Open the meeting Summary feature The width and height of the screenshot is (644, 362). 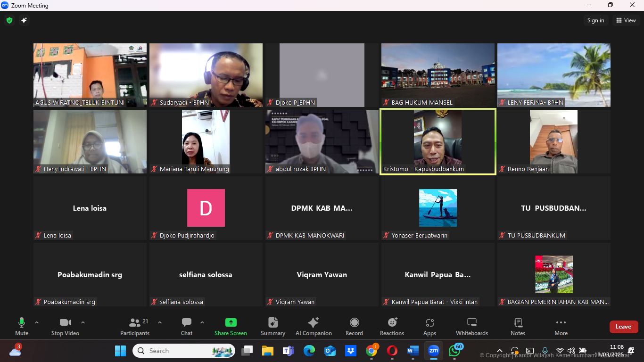(x=272, y=326)
